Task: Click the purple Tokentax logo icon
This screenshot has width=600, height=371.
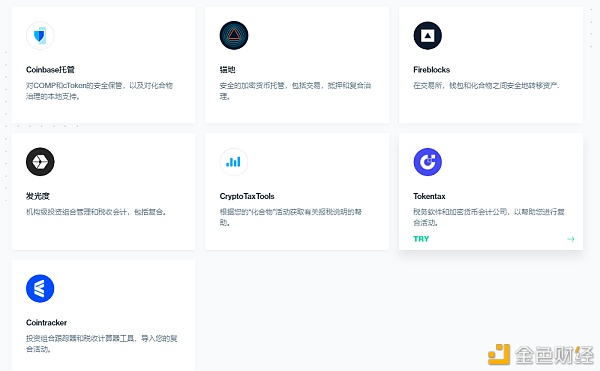Action: point(427,162)
